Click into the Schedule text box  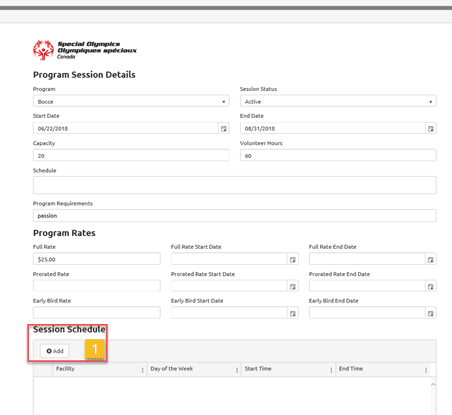[235, 185]
